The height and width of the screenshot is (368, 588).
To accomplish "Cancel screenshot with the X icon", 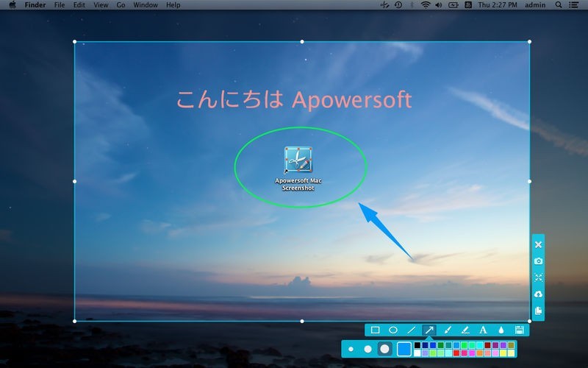I will point(538,245).
